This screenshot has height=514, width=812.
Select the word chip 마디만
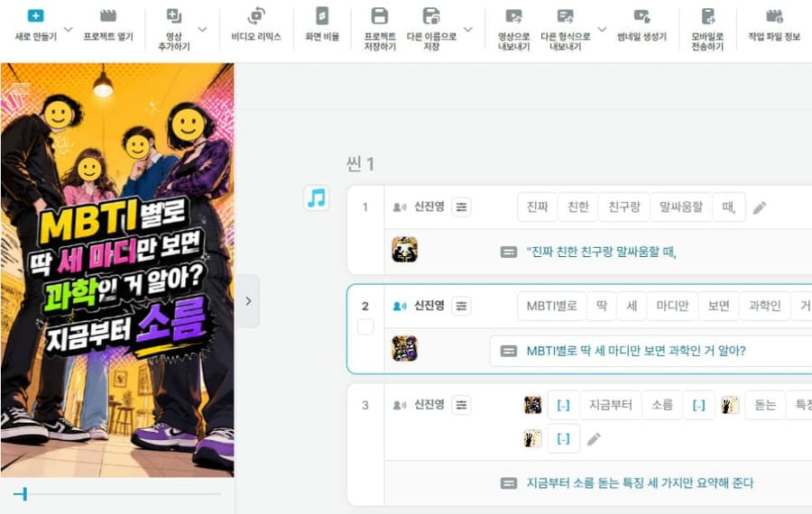[x=672, y=306]
